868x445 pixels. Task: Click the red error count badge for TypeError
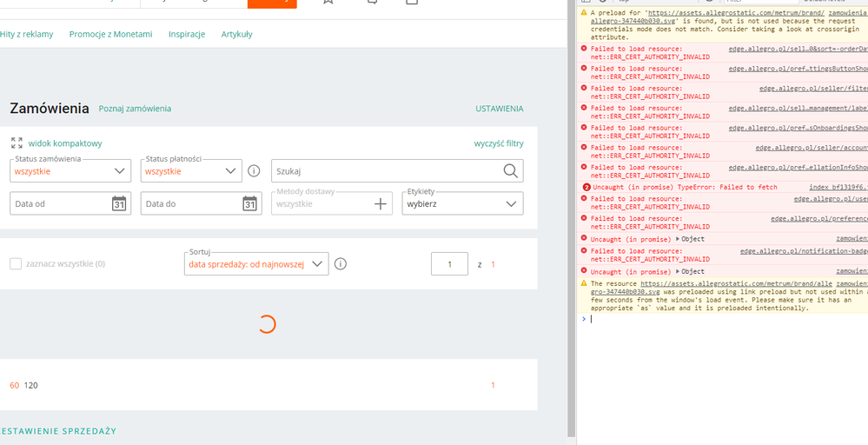click(x=586, y=187)
